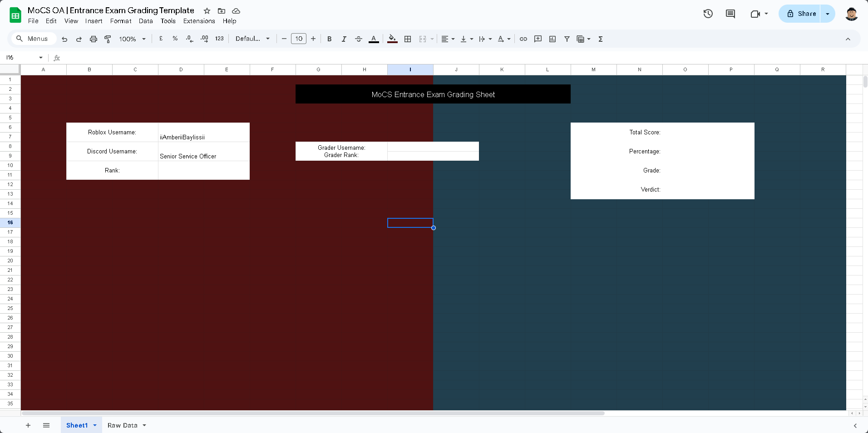The image size is (868, 433).
Task: Toggle bold formatting
Action: (x=330, y=39)
